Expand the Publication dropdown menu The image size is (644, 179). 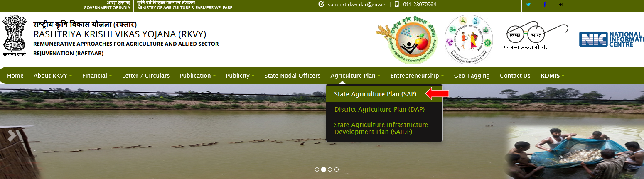(198, 76)
